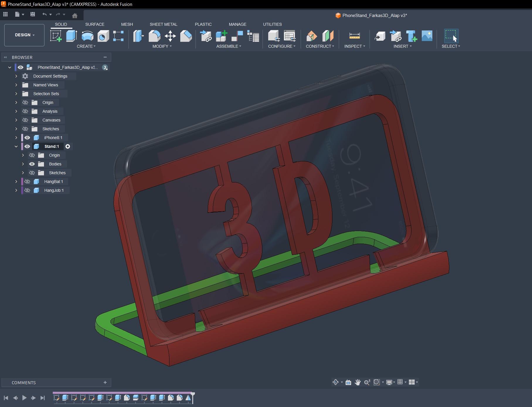The width and height of the screenshot is (532, 407).
Task: Switch to the SURFACE tab
Action: click(95, 24)
